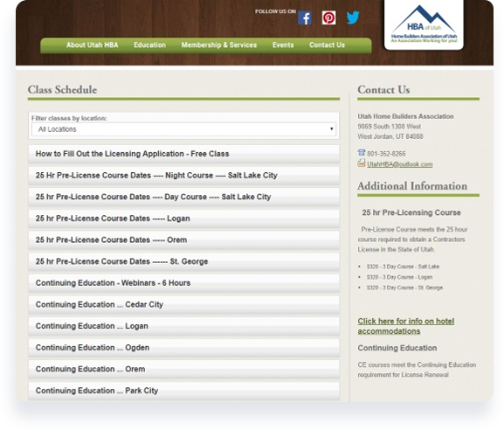Expand Continuing Education Webinars 6 Hours

[x=183, y=283]
